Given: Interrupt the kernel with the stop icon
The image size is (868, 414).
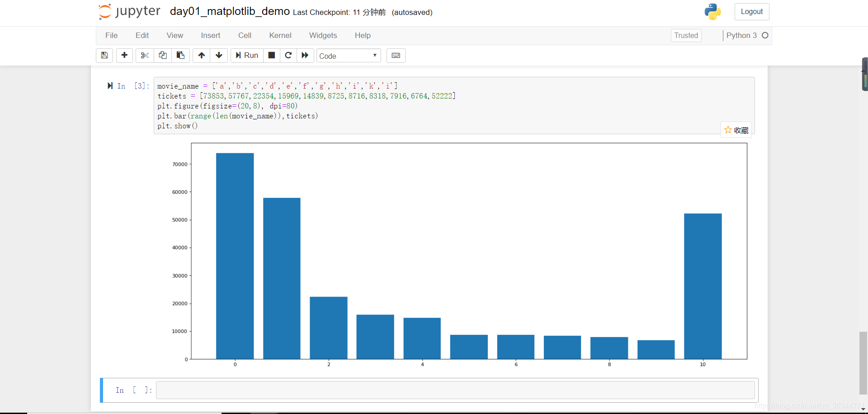Looking at the screenshot, I should point(272,55).
